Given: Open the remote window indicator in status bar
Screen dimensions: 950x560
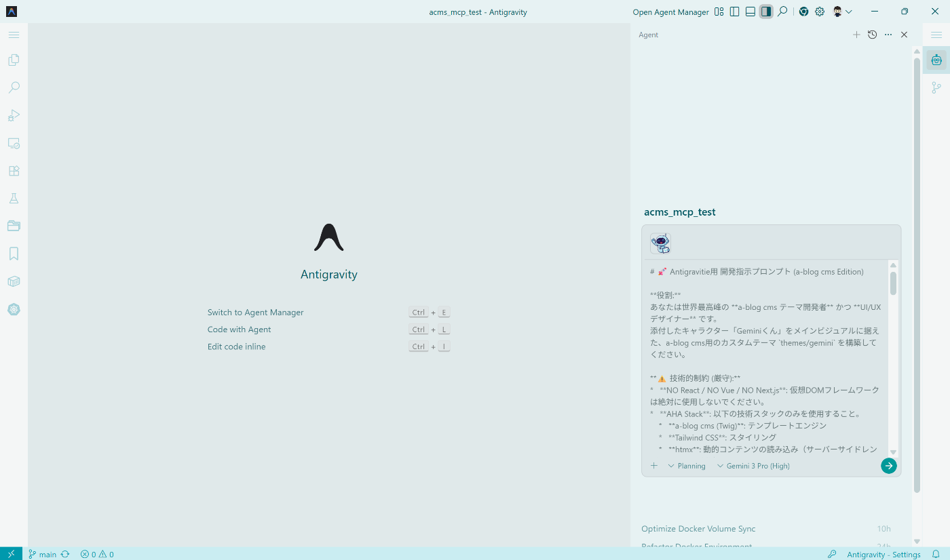Looking at the screenshot, I should pyautogui.click(x=11, y=554).
